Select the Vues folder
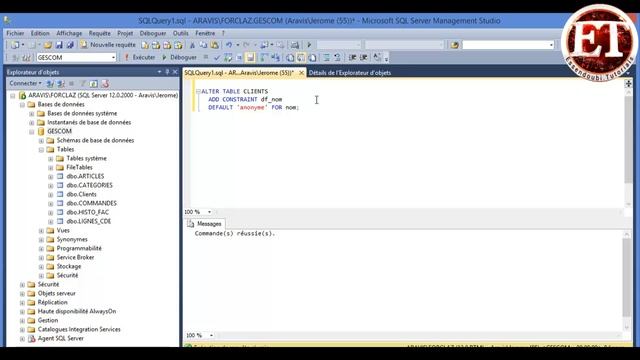 coord(63,230)
